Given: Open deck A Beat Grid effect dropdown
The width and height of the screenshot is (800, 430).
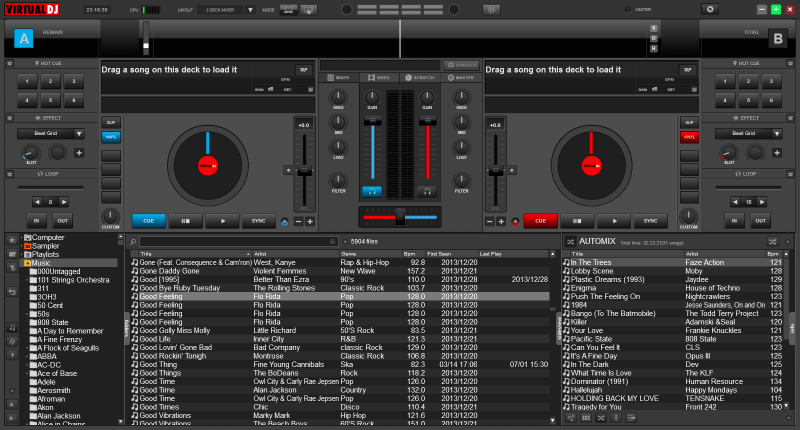Looking at the screenshot, I should [79, 134].
